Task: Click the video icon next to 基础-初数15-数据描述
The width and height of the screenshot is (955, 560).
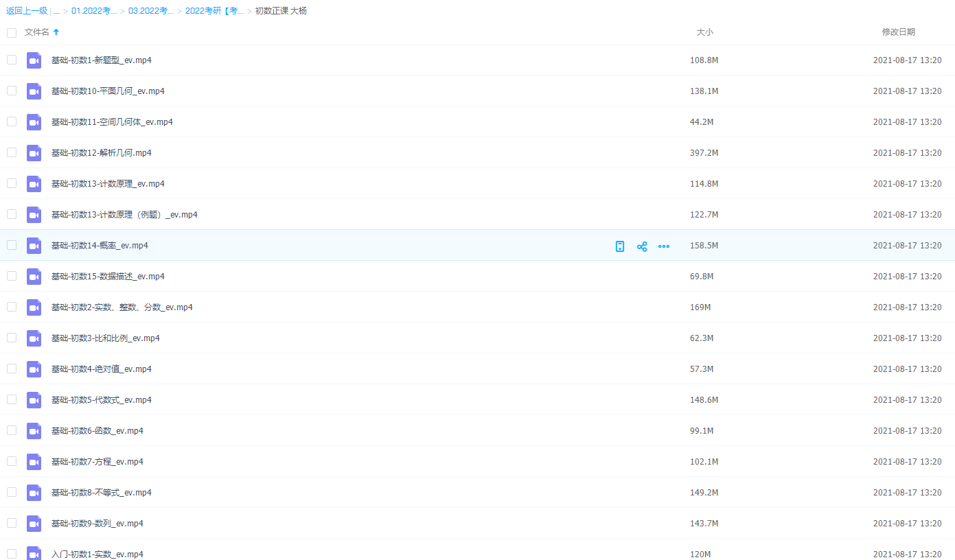Action: [x=34, y=277]
